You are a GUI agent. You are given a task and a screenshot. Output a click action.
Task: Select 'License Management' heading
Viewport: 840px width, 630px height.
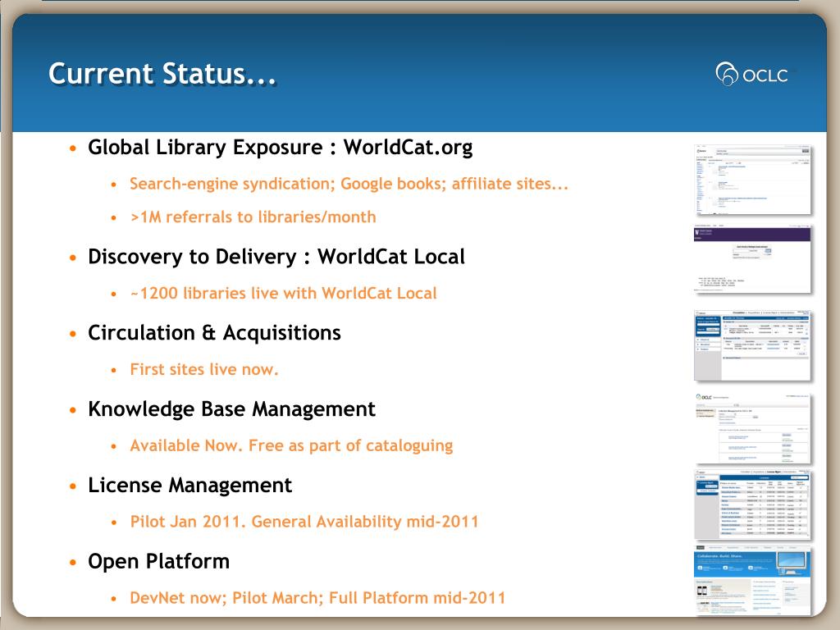coord(189,485)
